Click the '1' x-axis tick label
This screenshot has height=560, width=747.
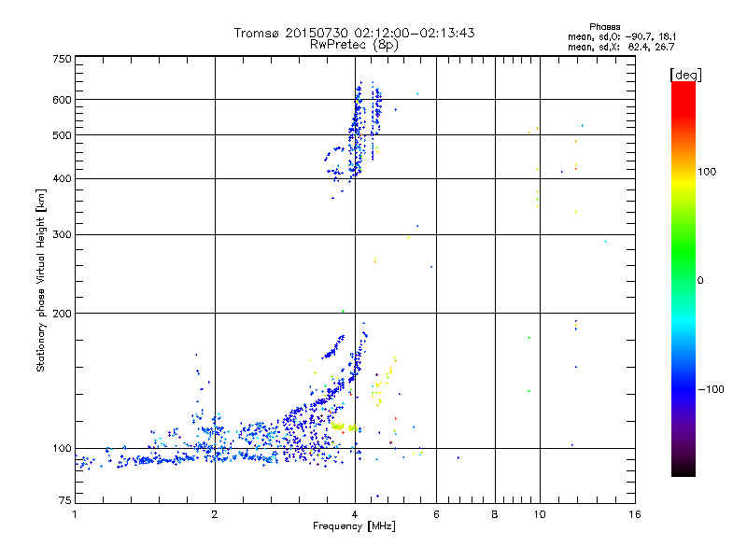pos(75,514)
